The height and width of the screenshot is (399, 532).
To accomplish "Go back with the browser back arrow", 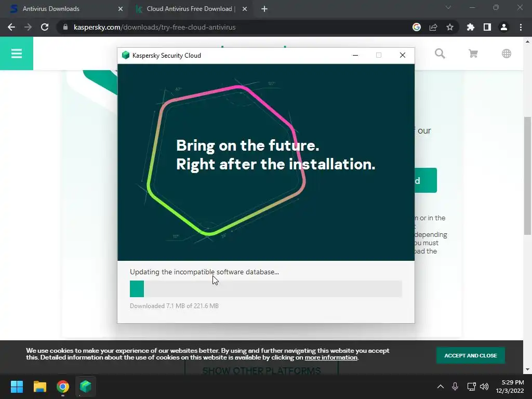I will point(11,27).
